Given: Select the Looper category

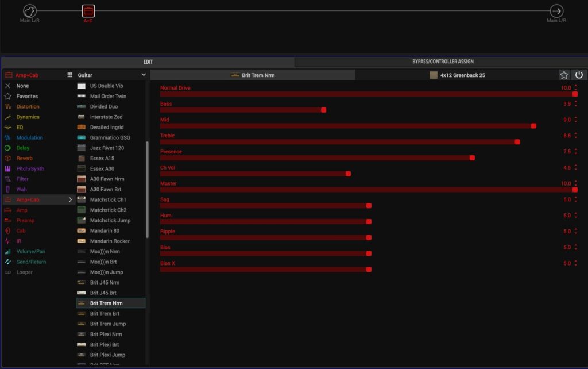Looking at the screenshot, I should [x=24, y=272].
